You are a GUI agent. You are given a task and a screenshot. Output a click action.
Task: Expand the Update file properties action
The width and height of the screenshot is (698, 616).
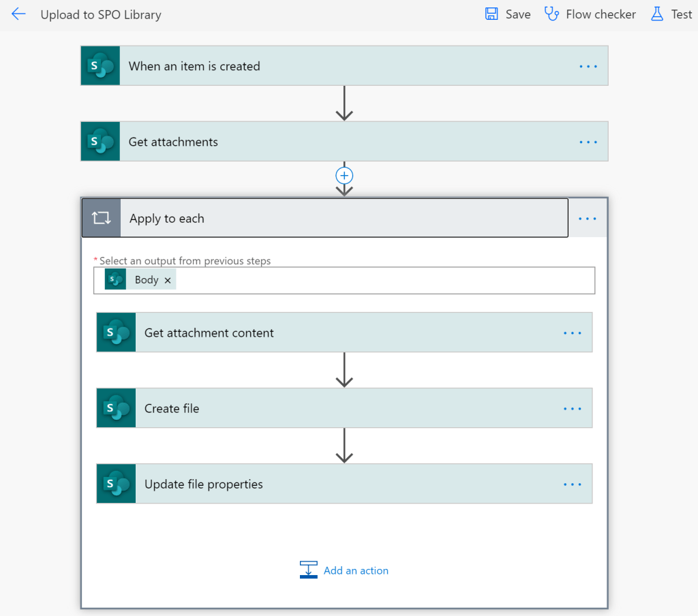point(341,484)
